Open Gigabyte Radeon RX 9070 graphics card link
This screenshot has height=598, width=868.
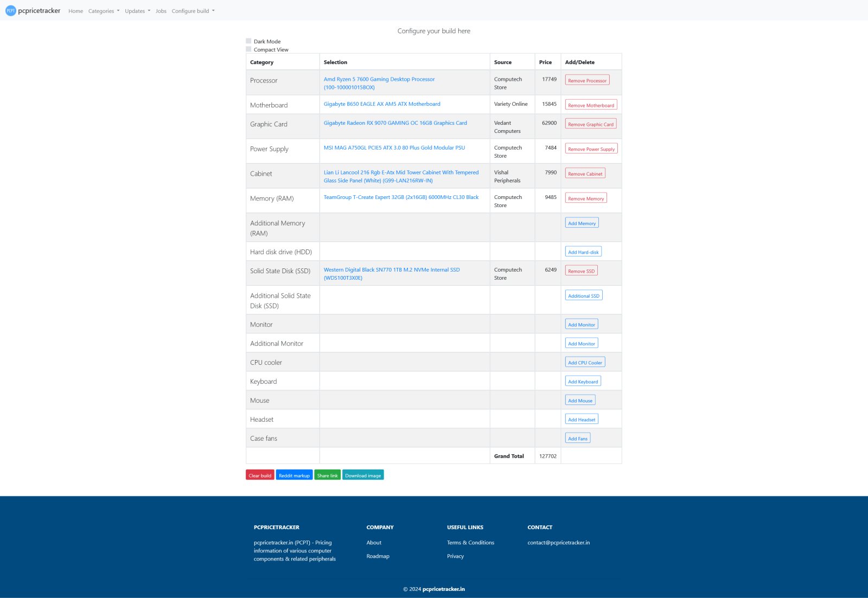[395, 123]
